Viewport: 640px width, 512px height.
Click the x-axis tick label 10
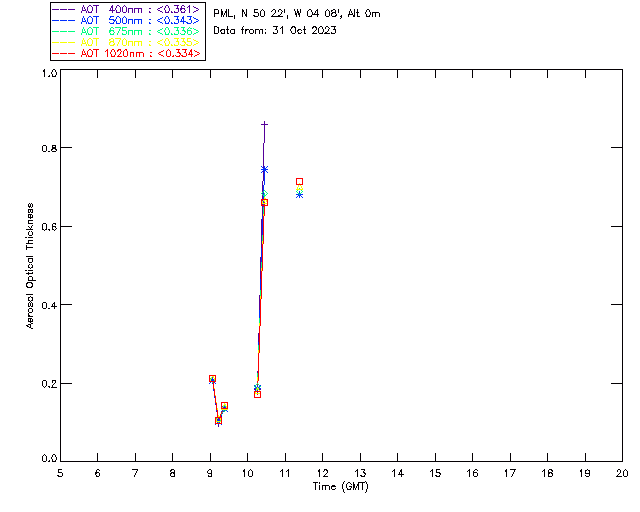[x=247, y=473]
